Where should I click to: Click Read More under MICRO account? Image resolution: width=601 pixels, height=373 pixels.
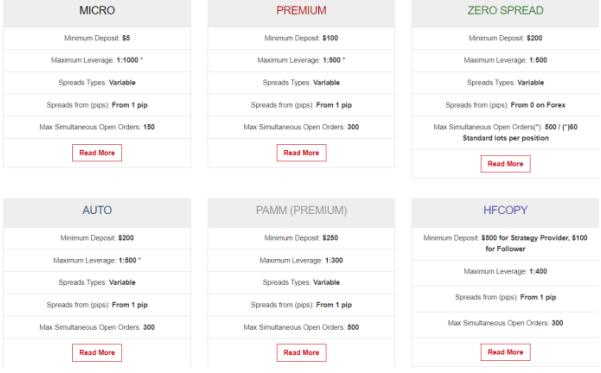[97, 153]
